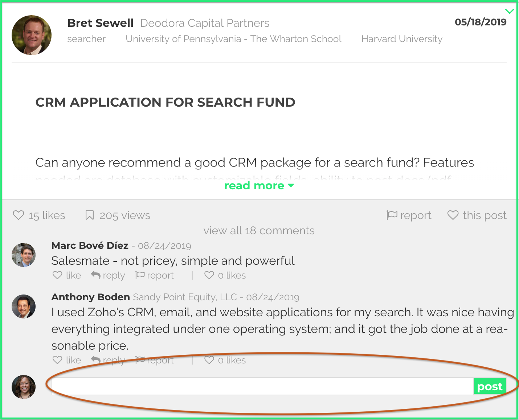Reply to Marc Bové Díez's comment
This screenshot has width=519, height=420.
[108, 275]
